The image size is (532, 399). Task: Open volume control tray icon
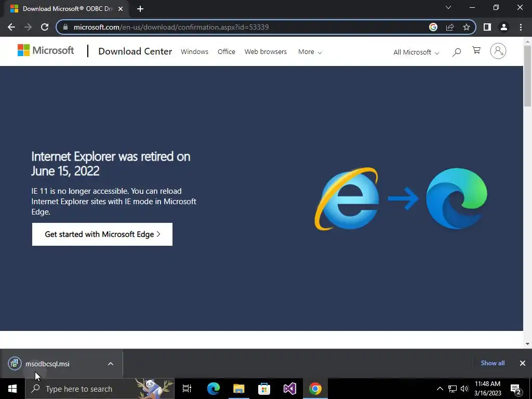[x=464, y=389]
